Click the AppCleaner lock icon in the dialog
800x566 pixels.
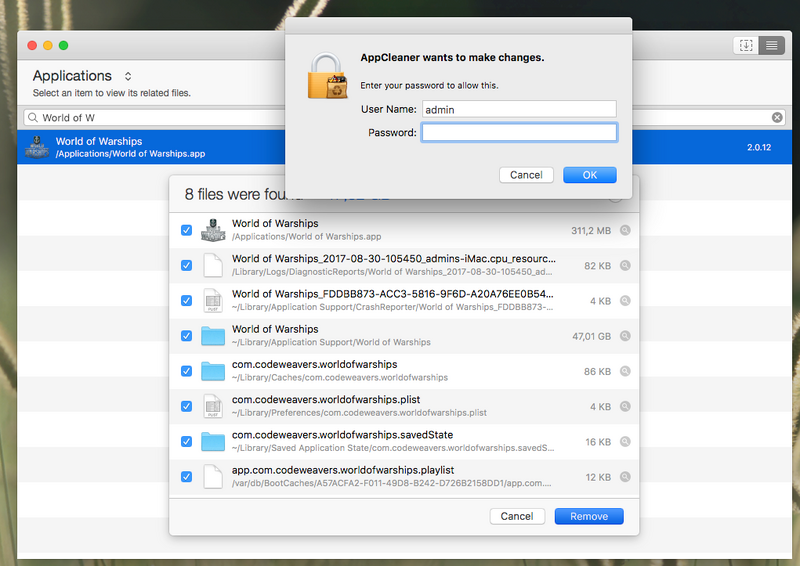pyautogui.click(x=327, y=76)
